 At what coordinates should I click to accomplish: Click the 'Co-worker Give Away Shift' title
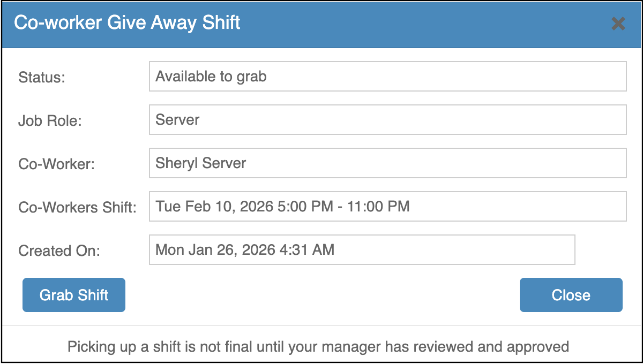(127, 23)
